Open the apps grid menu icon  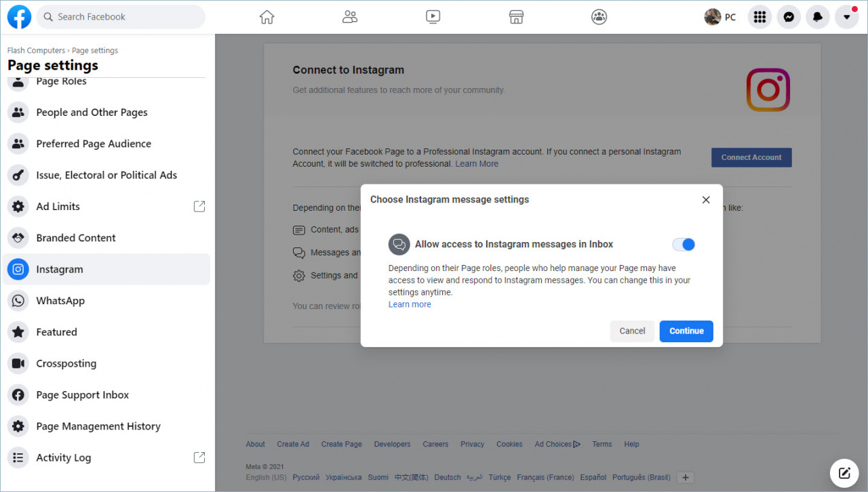click(760, 17)
